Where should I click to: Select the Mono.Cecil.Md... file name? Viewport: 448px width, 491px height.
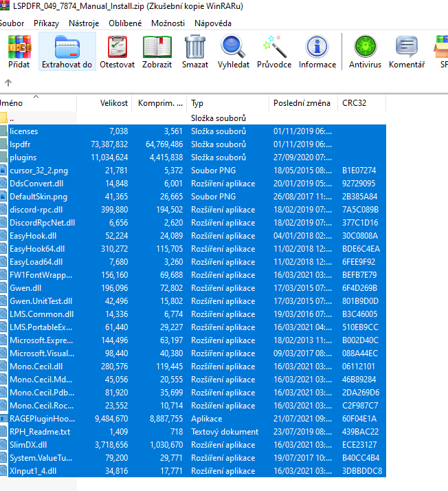pyautogui.click(x=41, y=380)
